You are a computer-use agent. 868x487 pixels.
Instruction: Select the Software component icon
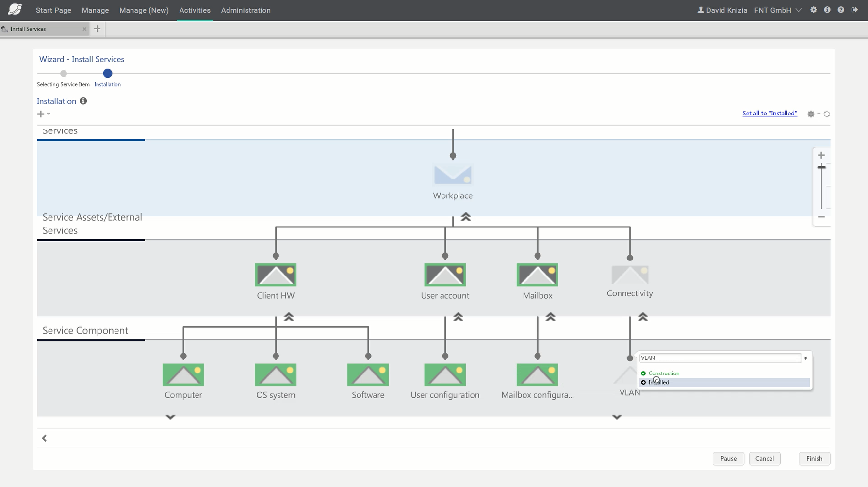point(368,374)
